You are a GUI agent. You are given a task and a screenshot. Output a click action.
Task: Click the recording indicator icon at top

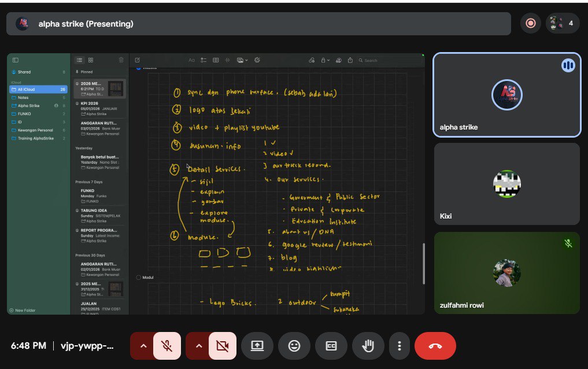coord(530,24)
